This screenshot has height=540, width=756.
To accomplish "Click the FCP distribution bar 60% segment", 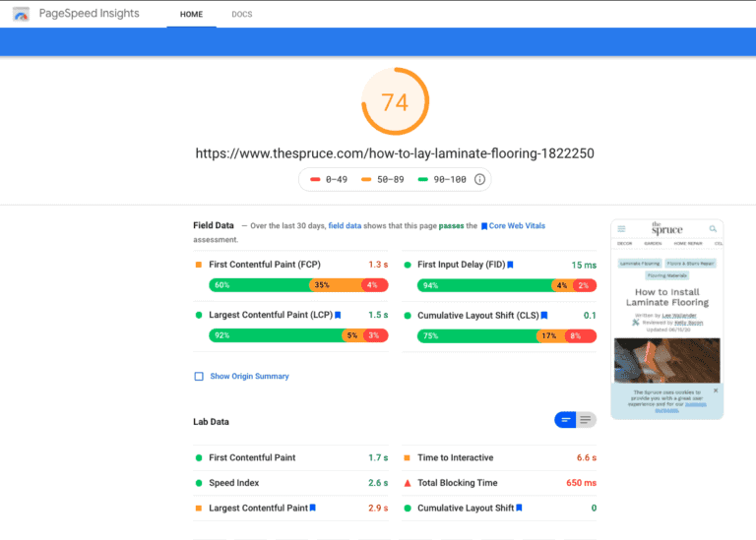I will pos(260,285).
